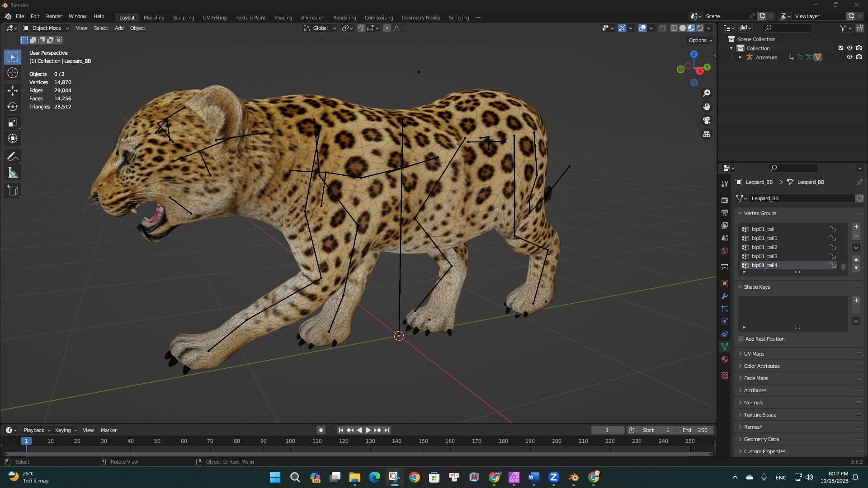
Task: Click the pan view hand icon
Action: click(x=706, y=107)
